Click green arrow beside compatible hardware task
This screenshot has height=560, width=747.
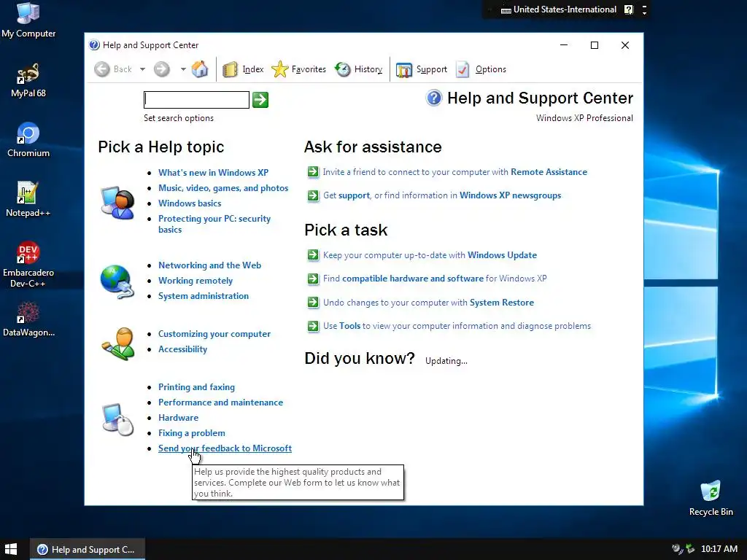313,279
